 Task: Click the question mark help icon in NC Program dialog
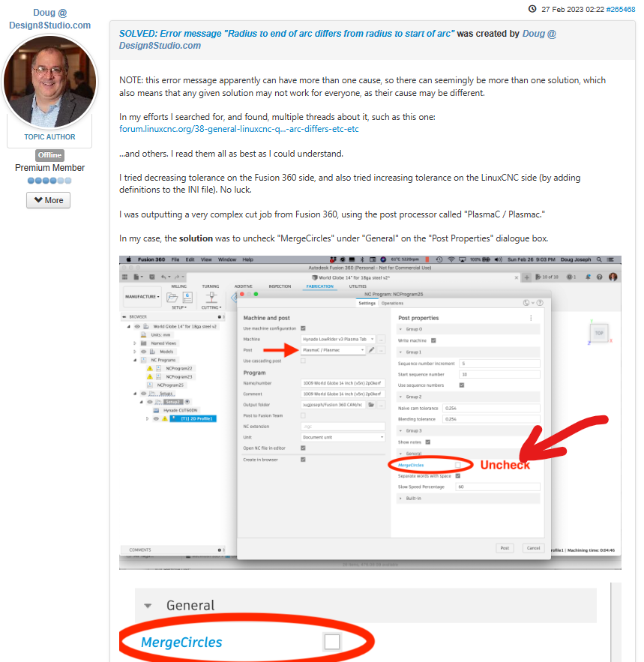[540, 303]
